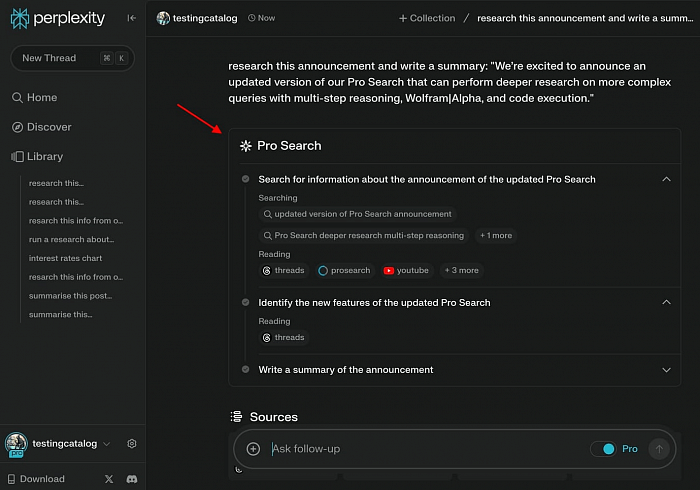Click the testingcatalog avatar in the header

click(163, 18)
